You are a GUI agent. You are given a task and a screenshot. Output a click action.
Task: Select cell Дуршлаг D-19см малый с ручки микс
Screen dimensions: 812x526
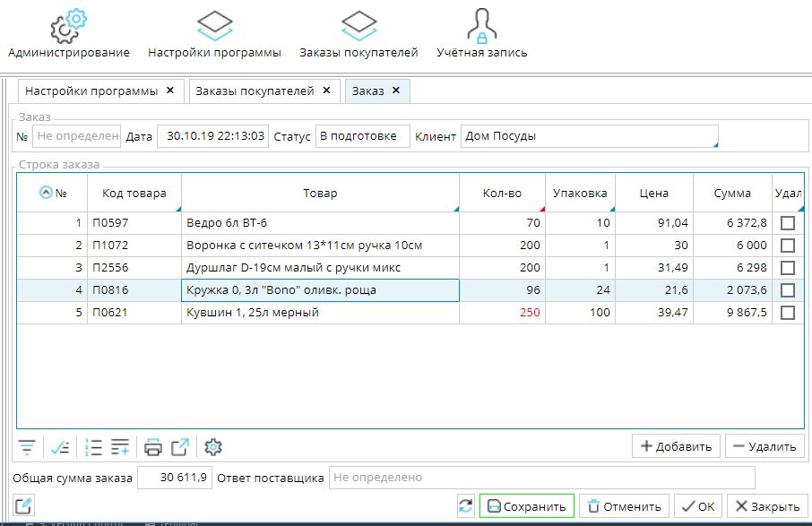(320, 268)
